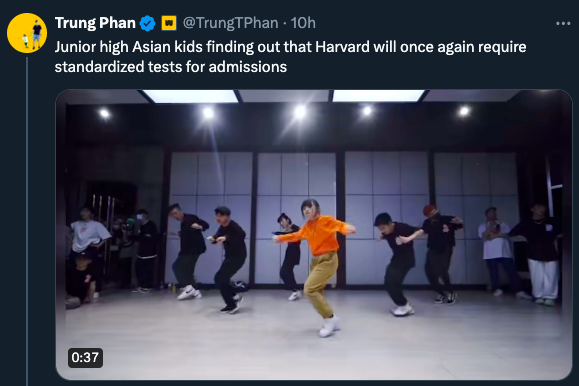Click the yellow affiliate badge icon
This screenshot has width=579, height=386.
[169, 23]
